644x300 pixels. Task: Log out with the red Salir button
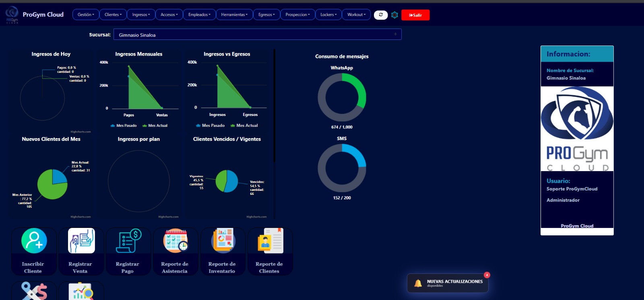(415, 15)
